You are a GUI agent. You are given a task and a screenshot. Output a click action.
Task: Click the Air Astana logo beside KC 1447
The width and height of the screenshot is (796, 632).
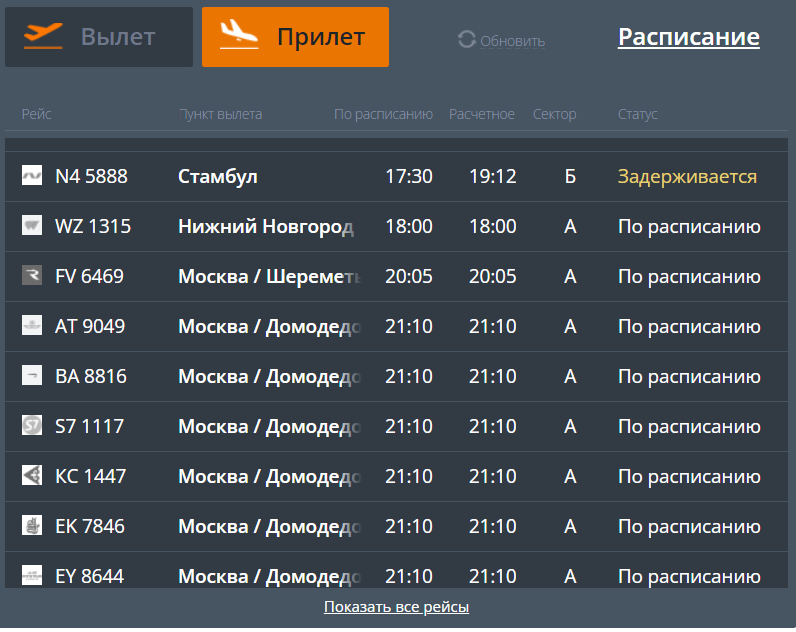31,476
